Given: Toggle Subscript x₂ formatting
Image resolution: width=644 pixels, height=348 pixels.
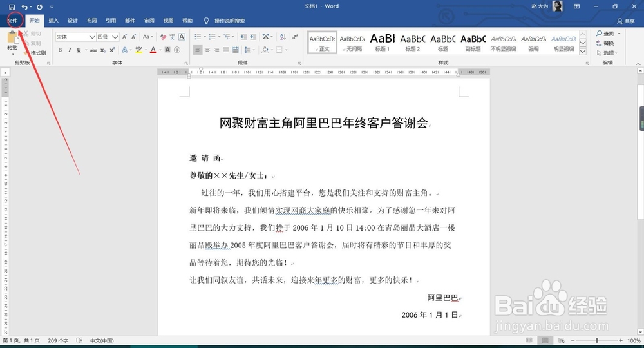Looking at the screenshot, I should pyautogui.click(x=103, y=50).
